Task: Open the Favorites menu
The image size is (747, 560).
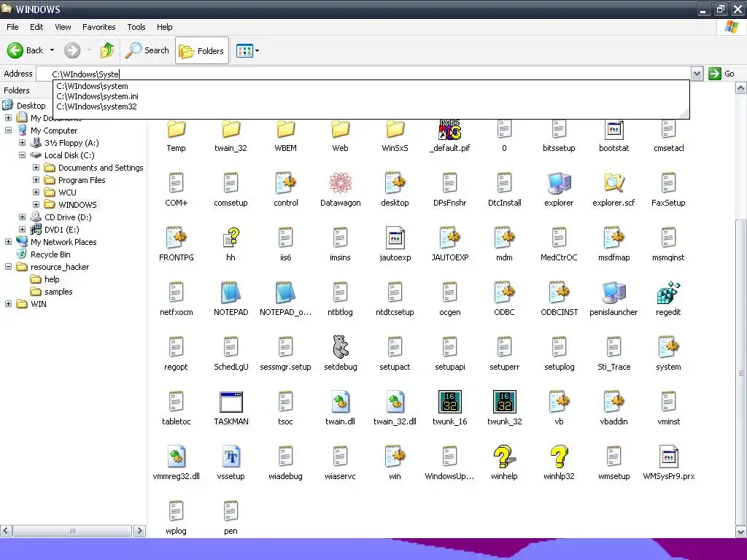Action: (x=98, y=27)
